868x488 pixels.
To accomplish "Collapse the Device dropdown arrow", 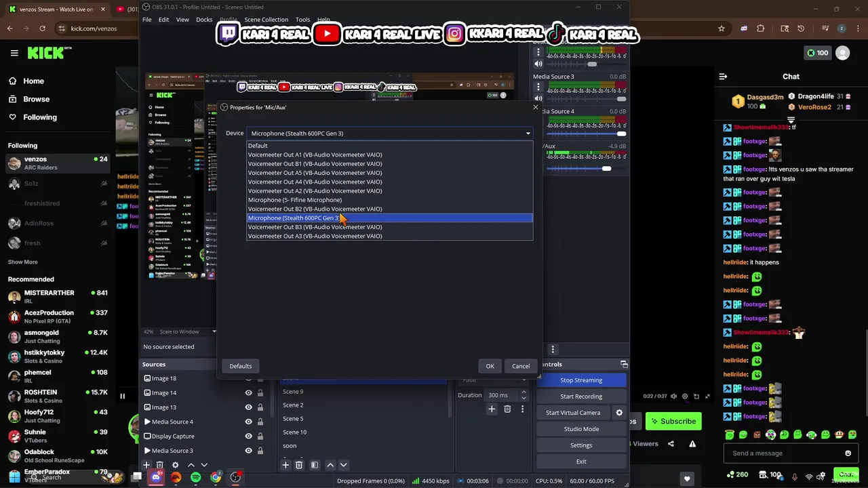I will [528, 134].
